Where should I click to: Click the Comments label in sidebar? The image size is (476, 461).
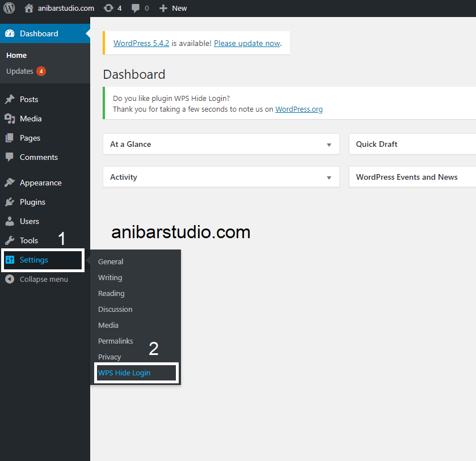[39, 157]
